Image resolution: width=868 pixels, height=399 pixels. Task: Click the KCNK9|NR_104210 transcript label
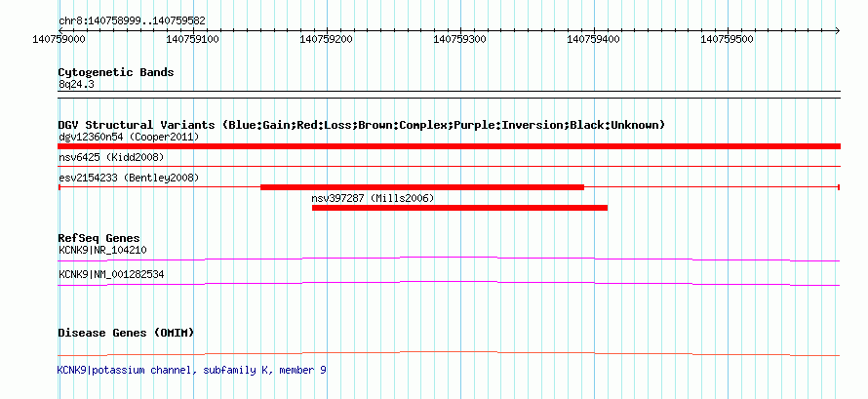coord(102,250)
